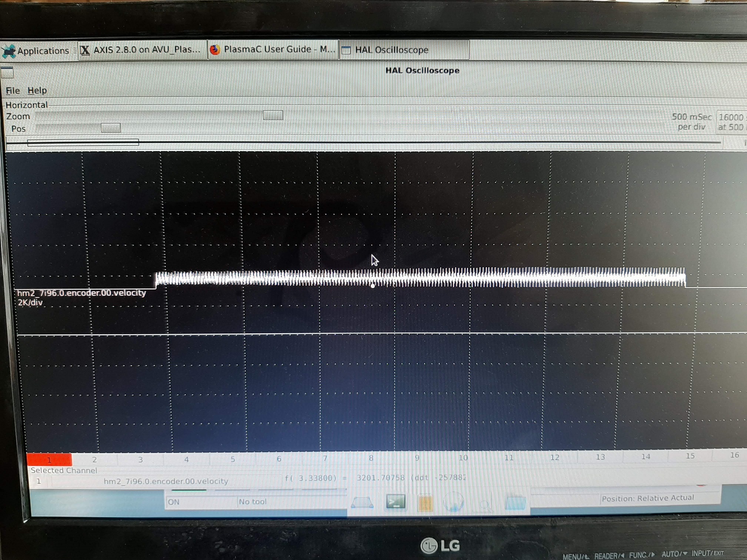Select channel 5 button
Image resolution: width=747 pixels, height=560 pixels.
click(x=233, y=459)
